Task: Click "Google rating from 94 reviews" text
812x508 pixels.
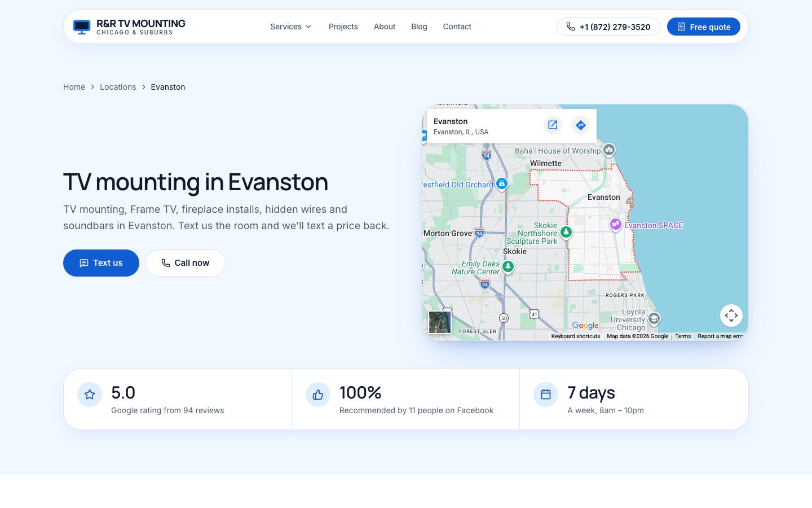Action: [167, 410]
